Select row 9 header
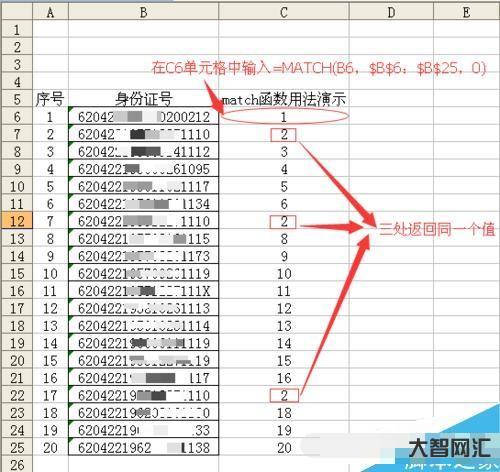The image size is (500, 472). (x=17, y=169)
